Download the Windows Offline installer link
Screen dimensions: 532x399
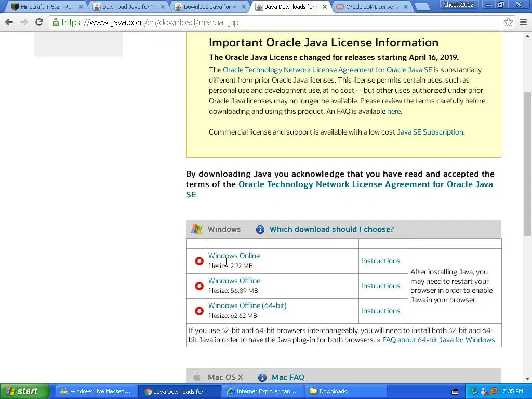[234, 281]
